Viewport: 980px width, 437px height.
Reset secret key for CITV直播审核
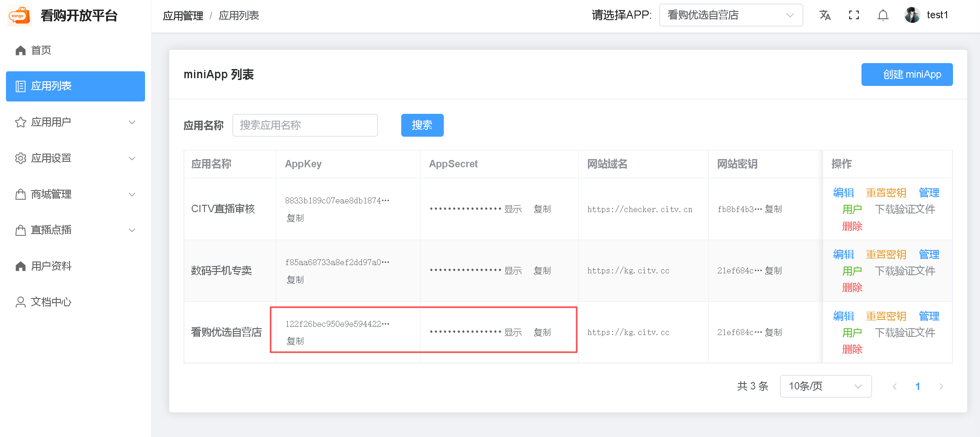(x=886, y=192)
